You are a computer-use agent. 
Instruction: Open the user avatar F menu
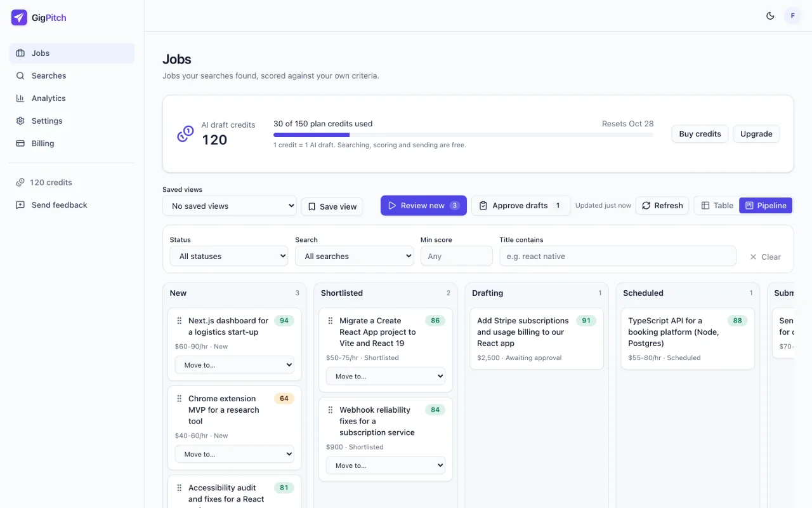pyautogui.click(x=793, y=16)
